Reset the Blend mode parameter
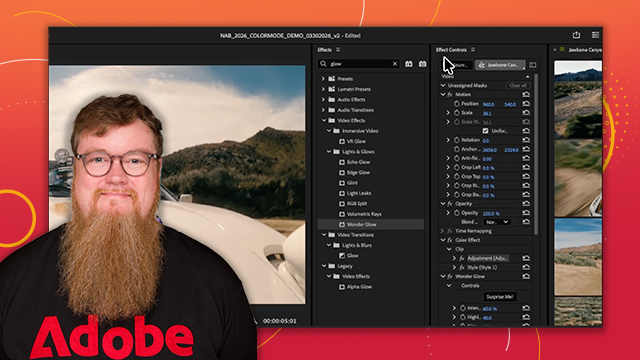 [526, 222]
